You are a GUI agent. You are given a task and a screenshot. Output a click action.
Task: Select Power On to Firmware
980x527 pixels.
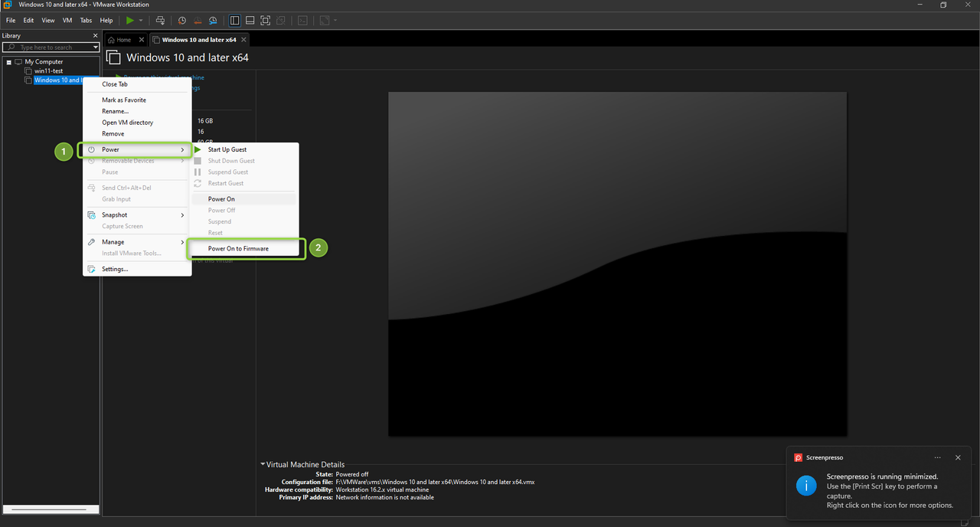coord(238,248)
